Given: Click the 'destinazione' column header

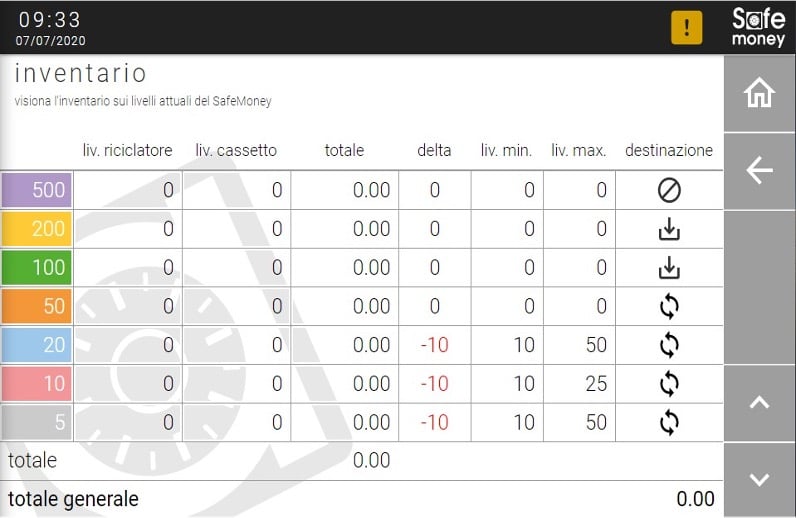Looking at the screenshot, I should click(x=669, y=150).
